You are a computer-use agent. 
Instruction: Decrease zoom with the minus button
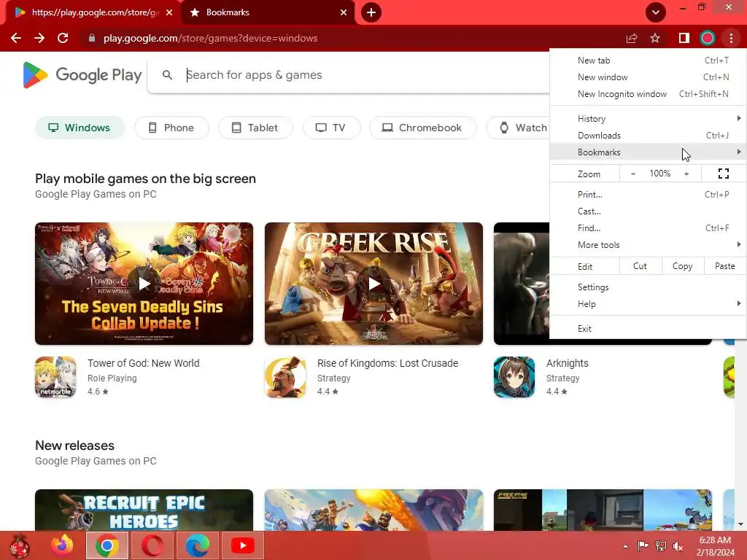pyautogui.click(x=633, y=174)
